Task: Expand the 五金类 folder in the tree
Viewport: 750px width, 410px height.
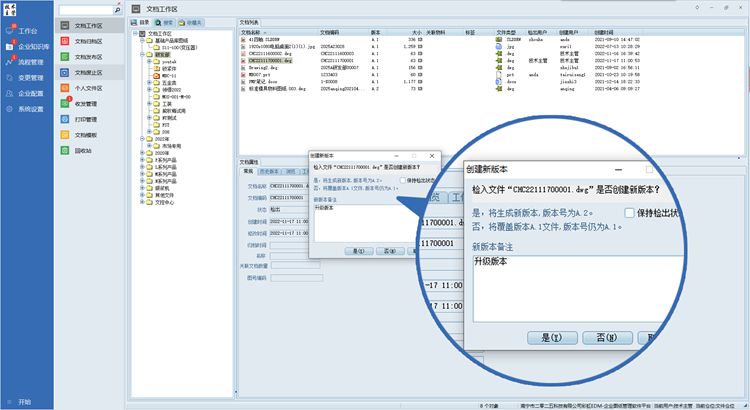Action: tap(148, 82)
